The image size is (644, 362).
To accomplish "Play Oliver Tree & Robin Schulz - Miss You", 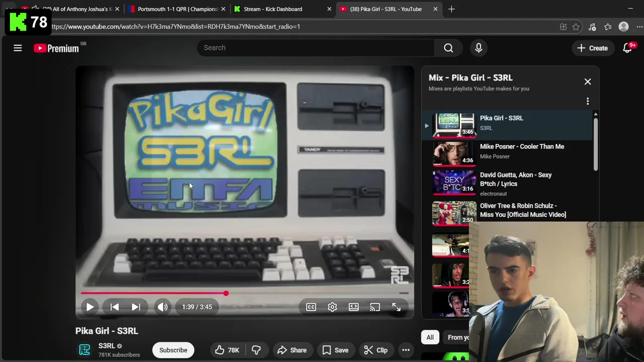I will pos(523,210).
